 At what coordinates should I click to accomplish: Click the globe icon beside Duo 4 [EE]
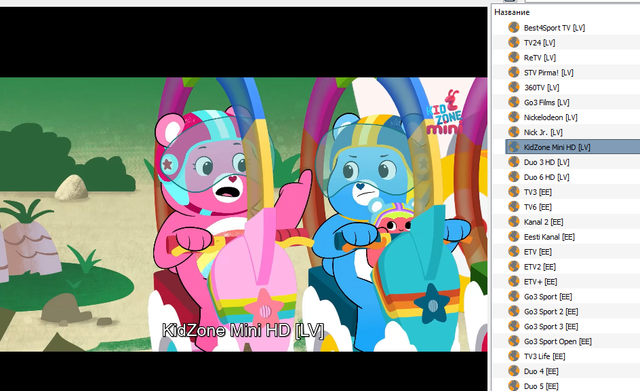(513, 371)
